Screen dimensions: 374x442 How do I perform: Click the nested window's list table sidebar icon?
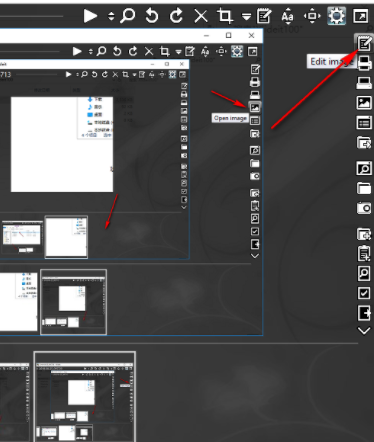point(255,120)
